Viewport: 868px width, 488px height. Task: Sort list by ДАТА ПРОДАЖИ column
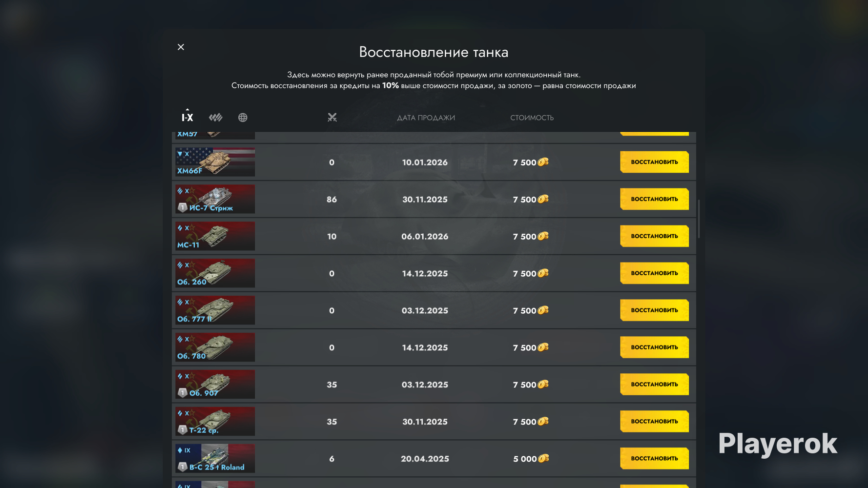point(426,118)
